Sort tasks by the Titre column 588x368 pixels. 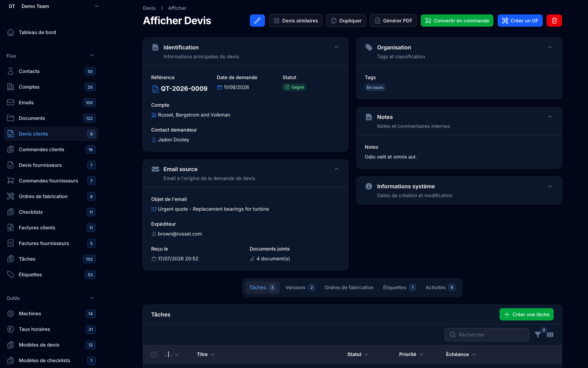pos(205,354)
